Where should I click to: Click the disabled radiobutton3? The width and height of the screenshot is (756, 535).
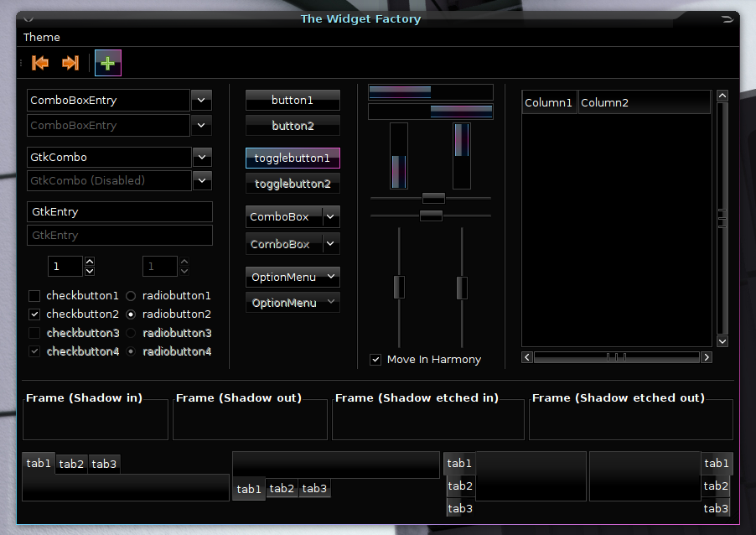[131, 333]
